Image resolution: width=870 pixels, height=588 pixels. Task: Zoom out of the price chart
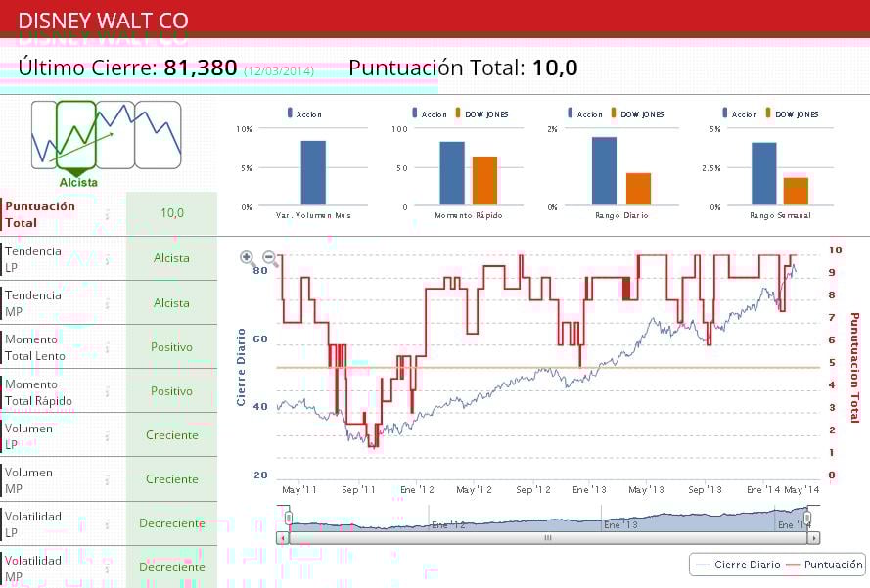click(270, 258)
